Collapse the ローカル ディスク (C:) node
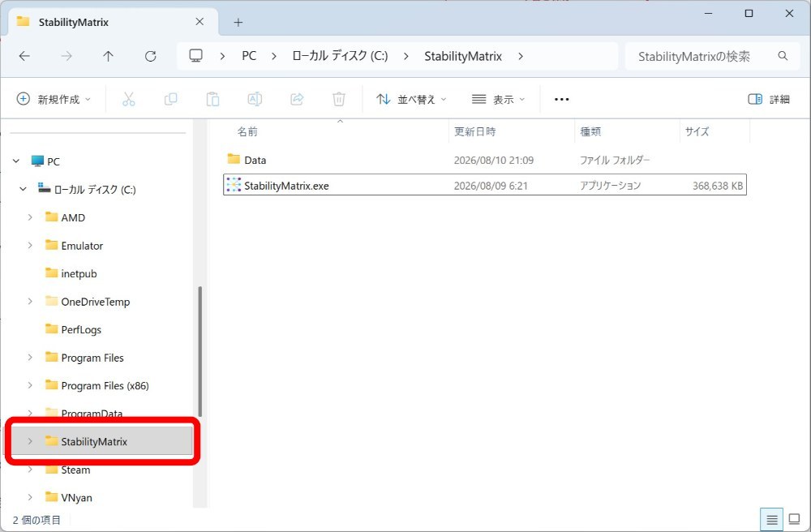This screenshot has height=532, width=811. (x=23, y=189)
